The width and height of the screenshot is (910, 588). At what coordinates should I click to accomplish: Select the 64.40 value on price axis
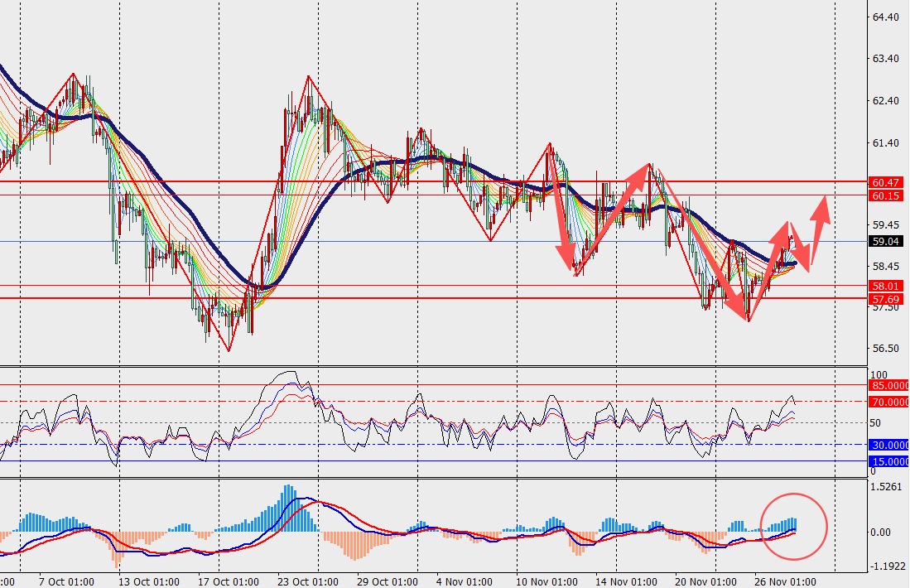(885, 17)
